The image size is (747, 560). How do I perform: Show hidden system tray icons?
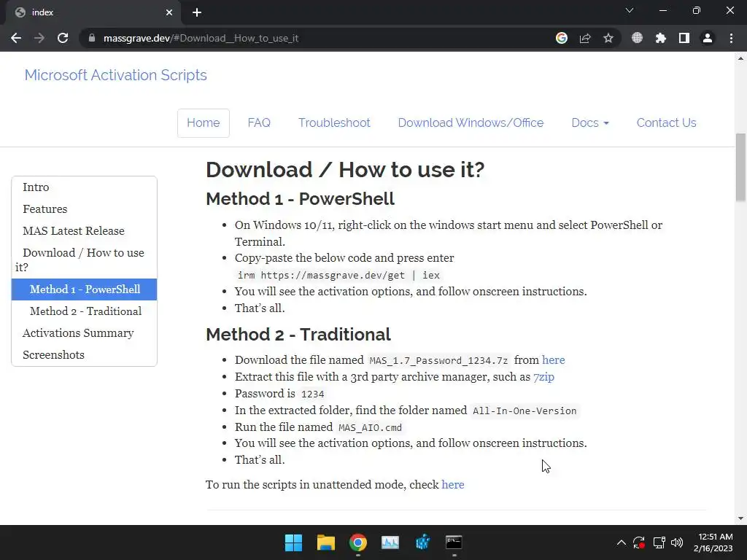[622, 542]
